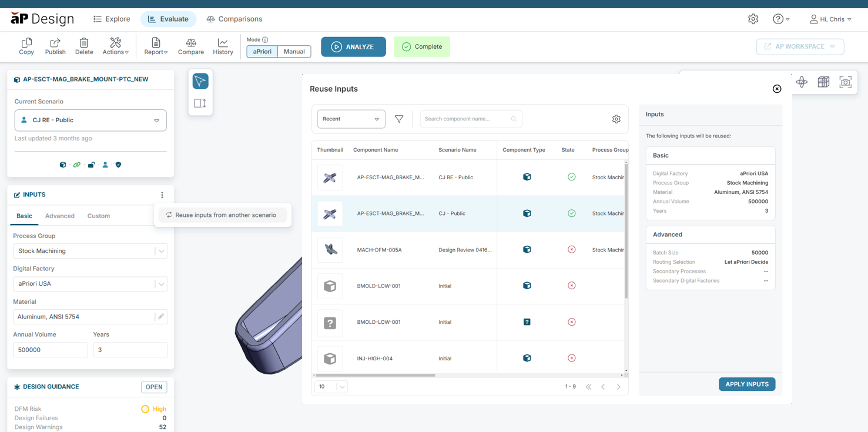Click the Annual Volume field
868x432 pixels.
point(51,350)
